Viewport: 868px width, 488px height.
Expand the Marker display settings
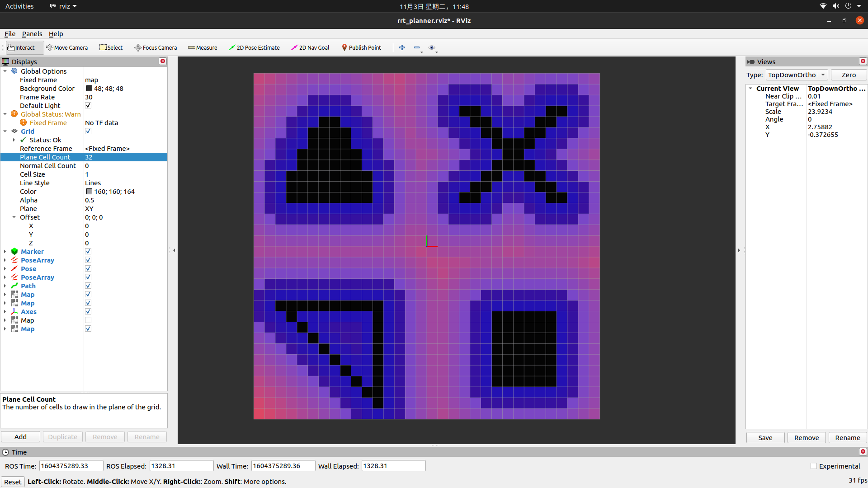point(5,251)
